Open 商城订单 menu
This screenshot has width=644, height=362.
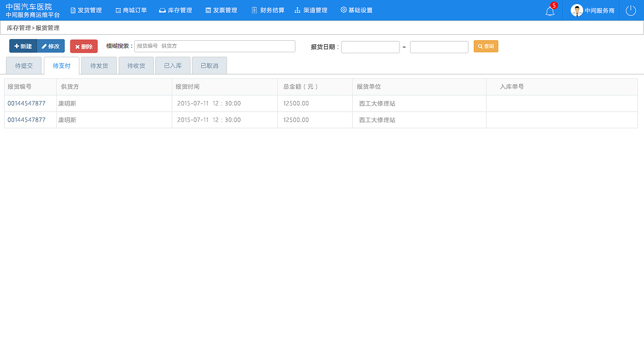(131, 11)
